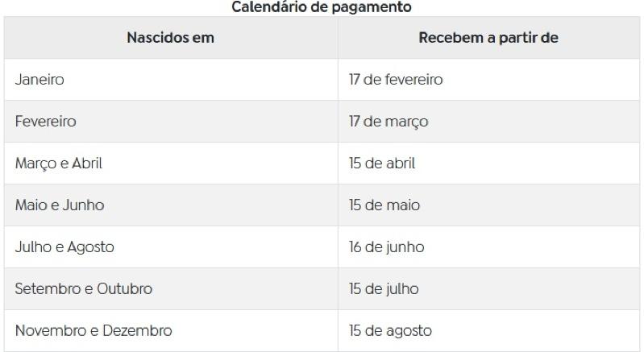Click the '17 de março' date
This screenshot has height=352, width=644.
[388, 122]
